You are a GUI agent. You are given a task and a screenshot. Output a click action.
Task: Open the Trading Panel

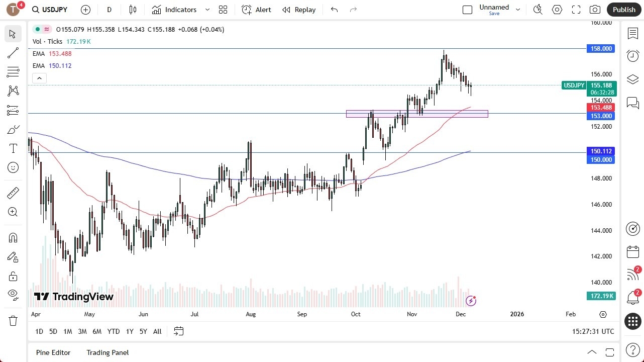pyautogui.click(x=107, y=352)
